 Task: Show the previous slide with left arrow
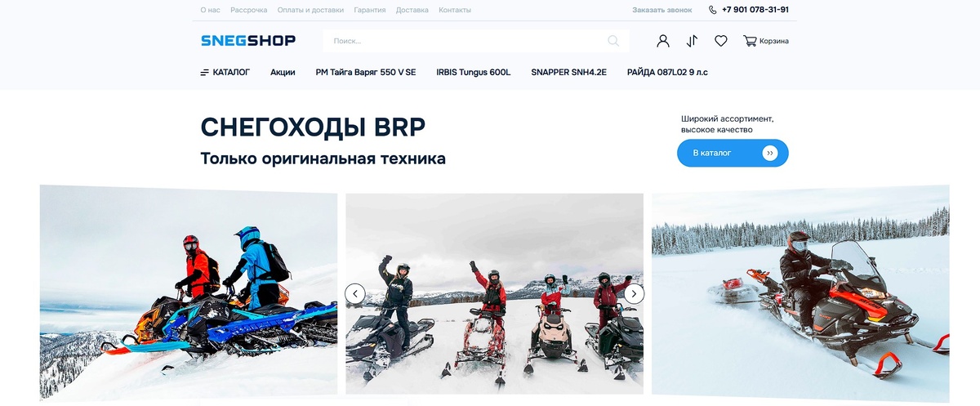(355, 293)
